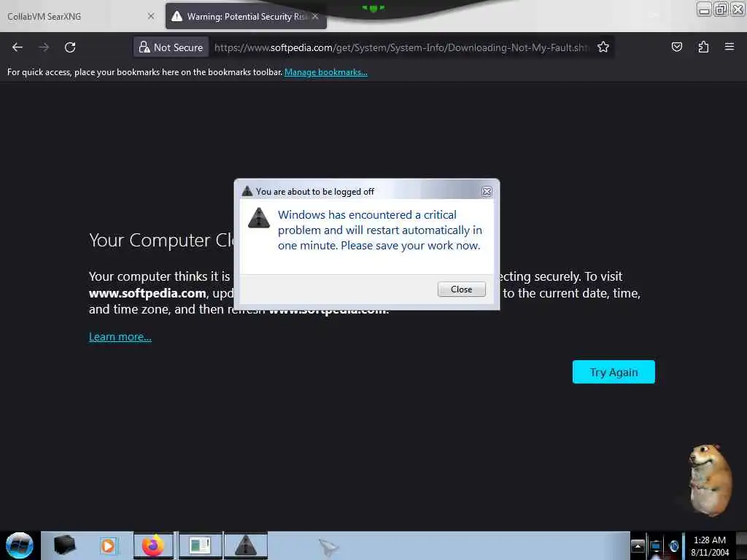The image size is (747, 560).
Task: Open the Firefox hamburger application menu
Action: (x=729, y=47)
